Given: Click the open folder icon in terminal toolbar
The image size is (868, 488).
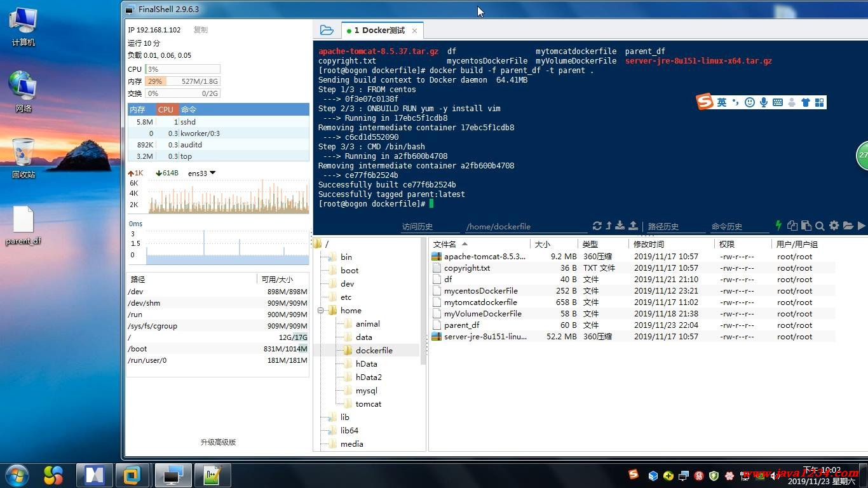Looking at the screenshot, I should (x=848, y=226).
